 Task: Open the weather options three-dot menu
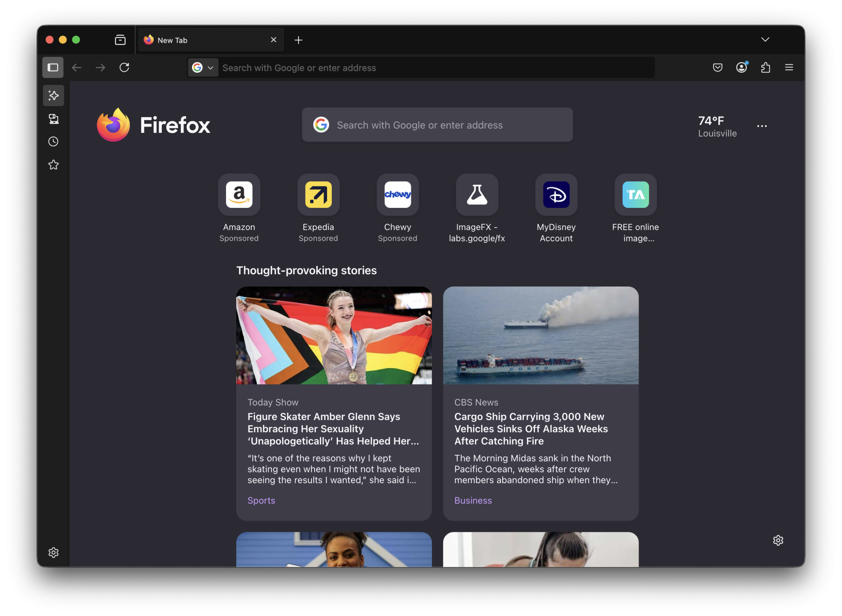point(762,126)
